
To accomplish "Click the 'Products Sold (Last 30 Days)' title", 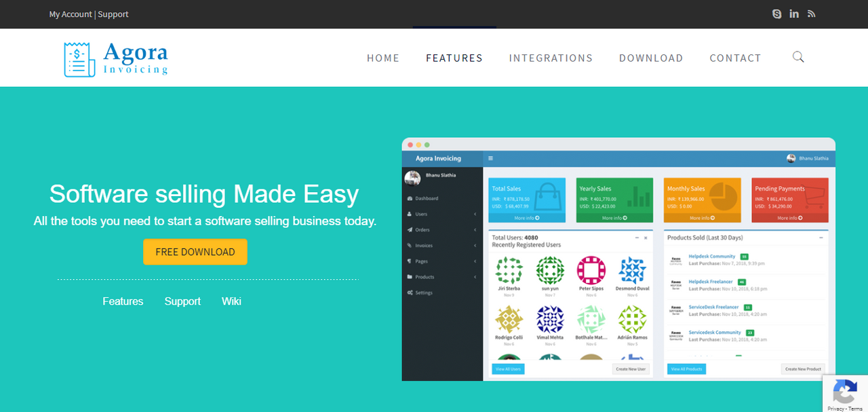I will (705, 238).
